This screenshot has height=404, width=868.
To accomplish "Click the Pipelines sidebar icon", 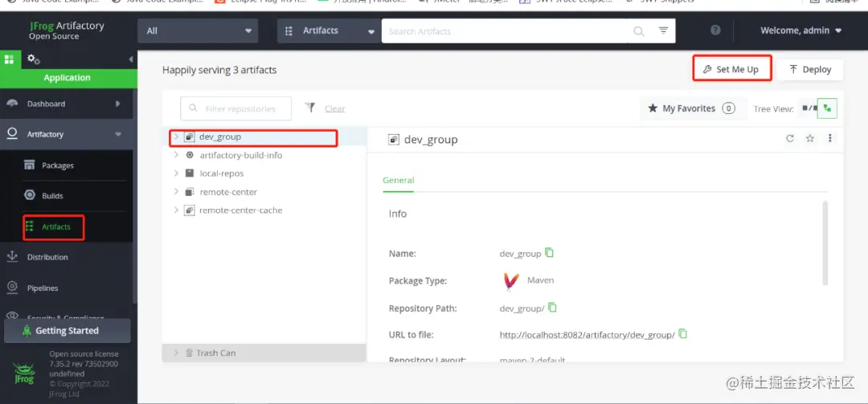I will pyautogui.click(x=11, y=288).
